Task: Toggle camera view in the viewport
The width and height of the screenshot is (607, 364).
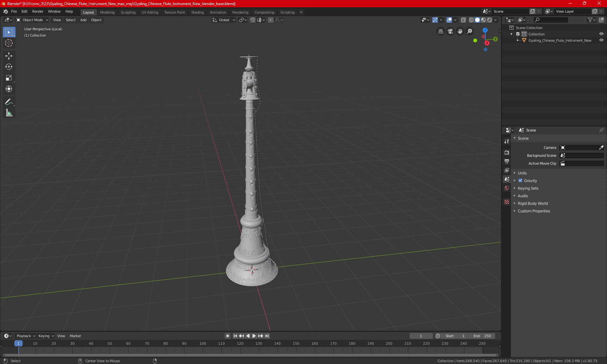Action: [x=450, y=31]
